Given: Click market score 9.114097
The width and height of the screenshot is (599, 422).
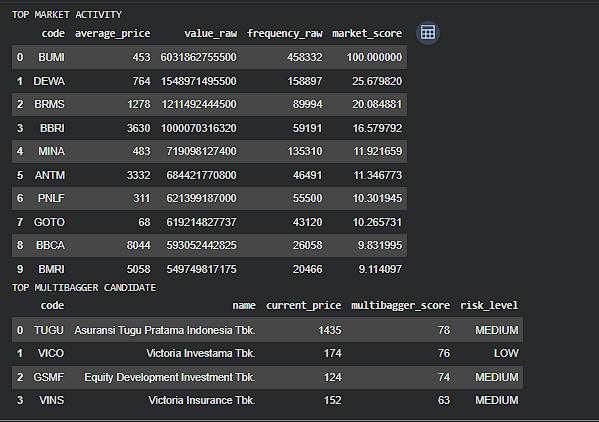Looking at the screenshot, I should pos(380,269).
